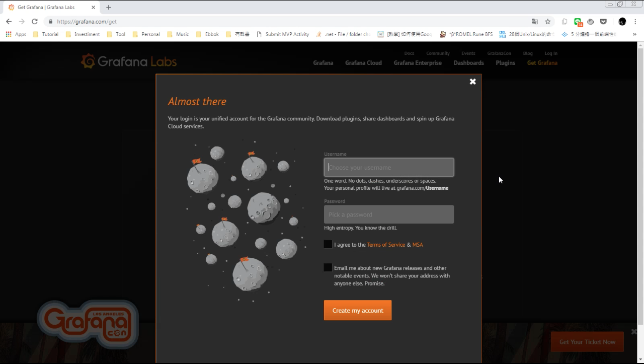Open the Blog link in top nav
644x364 pixels.
click(x=528, y=53)
